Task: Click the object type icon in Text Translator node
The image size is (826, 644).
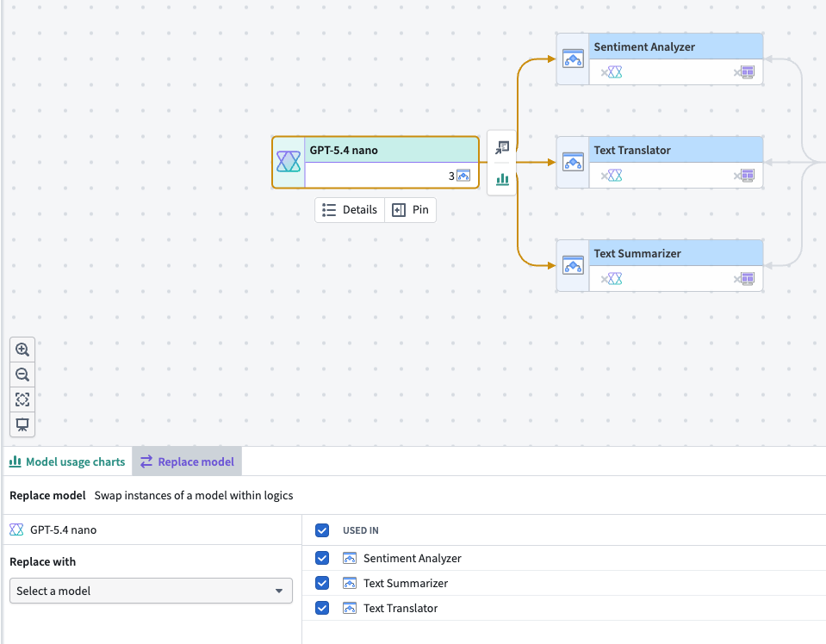Action: click(x=744, y=176)
